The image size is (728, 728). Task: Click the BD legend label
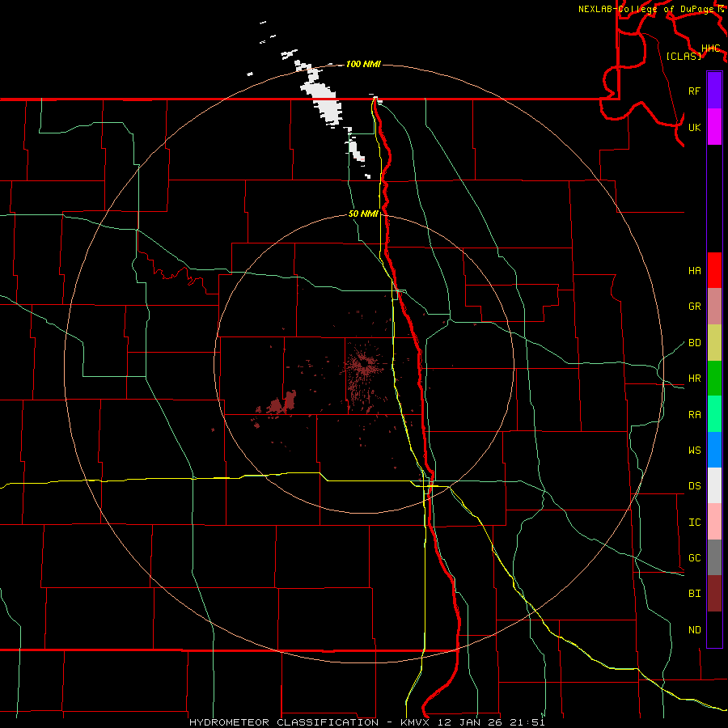tap(695, 343)
